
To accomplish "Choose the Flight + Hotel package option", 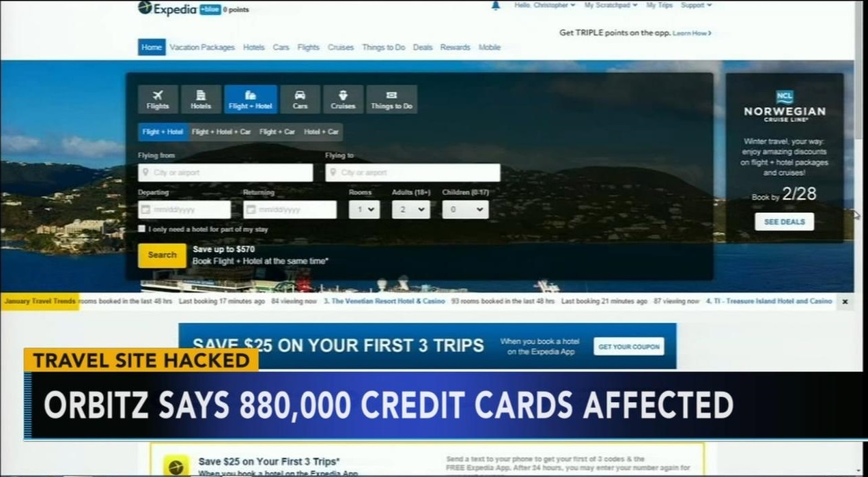I will coord(163,132).
